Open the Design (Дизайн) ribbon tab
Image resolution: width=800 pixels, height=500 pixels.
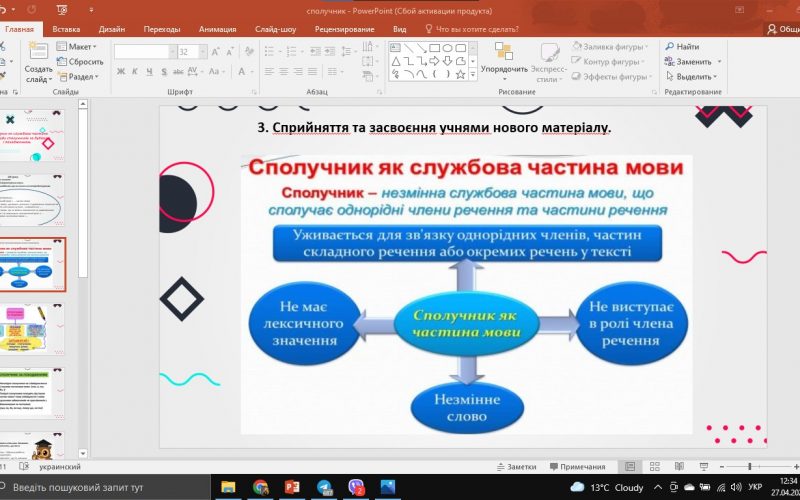pos(111,29)
